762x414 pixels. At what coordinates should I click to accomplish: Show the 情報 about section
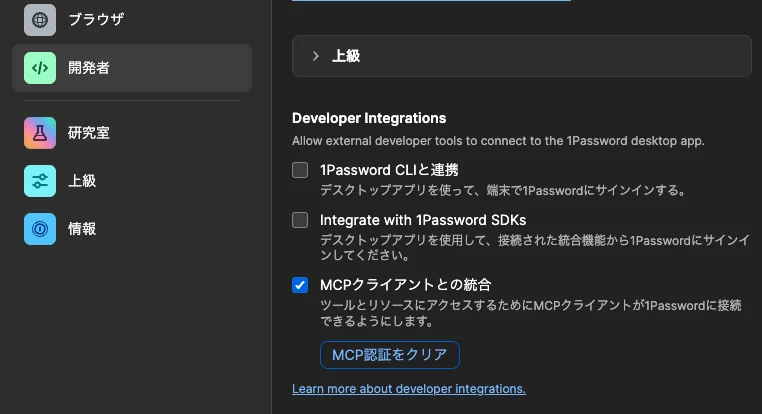pos(132,229)
